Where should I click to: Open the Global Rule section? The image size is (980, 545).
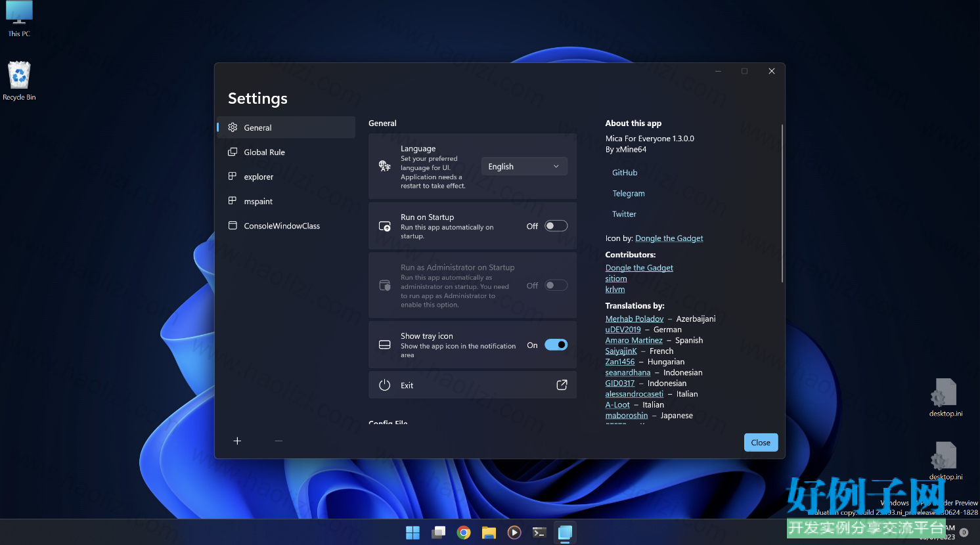(286, 152)
